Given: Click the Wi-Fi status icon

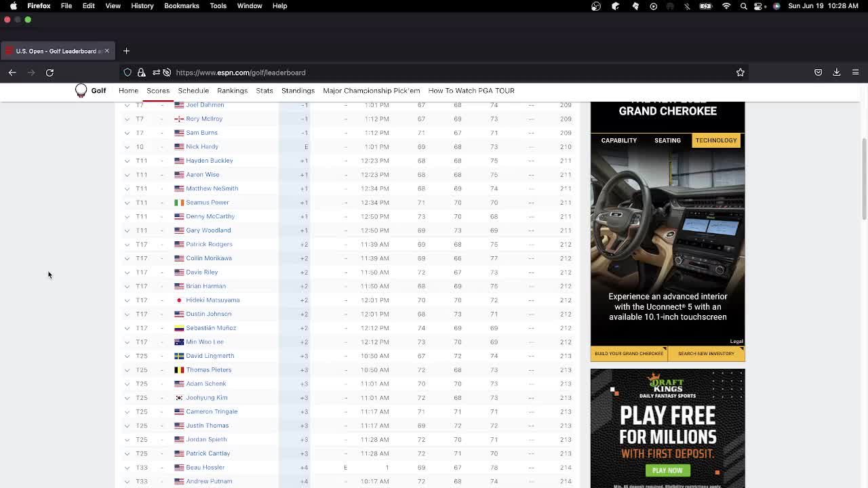Looking at the screenshot, I should (x=726, y=5).
